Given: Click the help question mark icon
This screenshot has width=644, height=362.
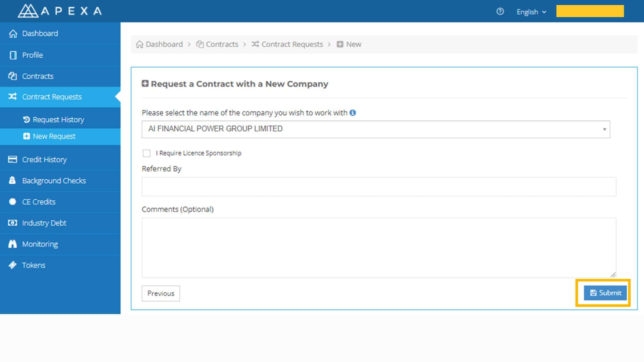Looking at the screenshot, I should pyautogui.click(x=500, y=11).
